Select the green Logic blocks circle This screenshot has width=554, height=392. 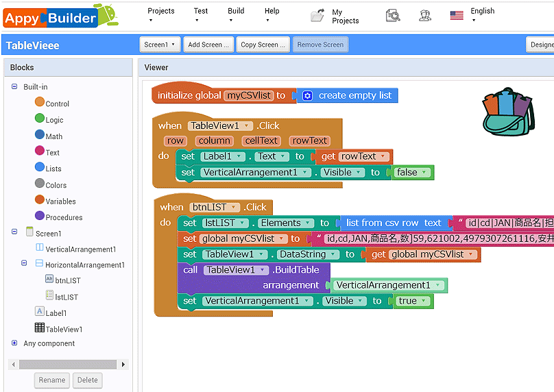tap(40, 119)
